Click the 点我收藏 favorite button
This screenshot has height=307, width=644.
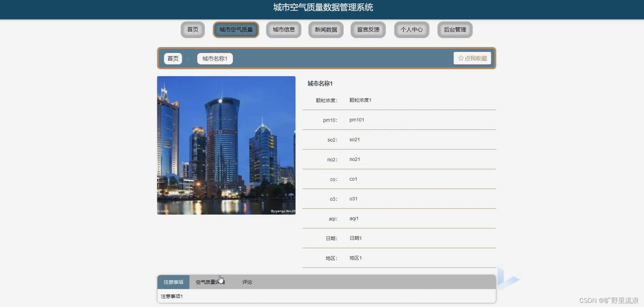click(472, 58)
